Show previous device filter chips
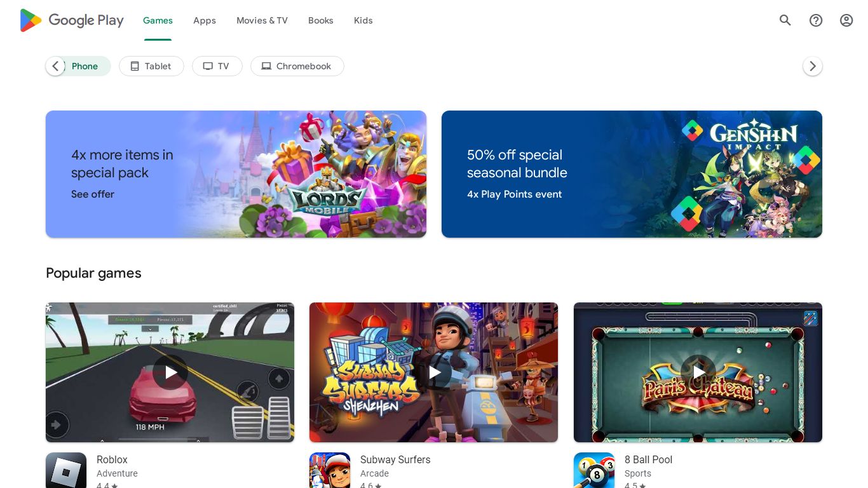 click(55, 66)
